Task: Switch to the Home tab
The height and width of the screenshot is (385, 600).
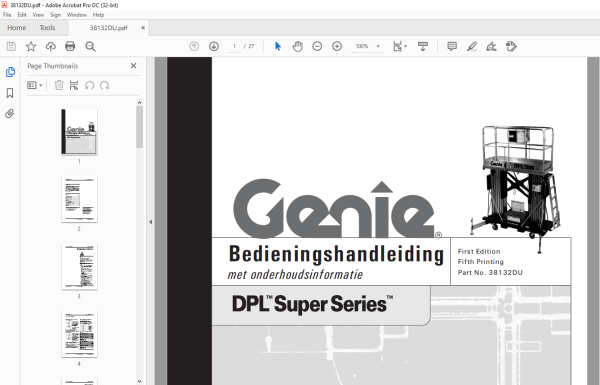Action: (x=16, y=28)
